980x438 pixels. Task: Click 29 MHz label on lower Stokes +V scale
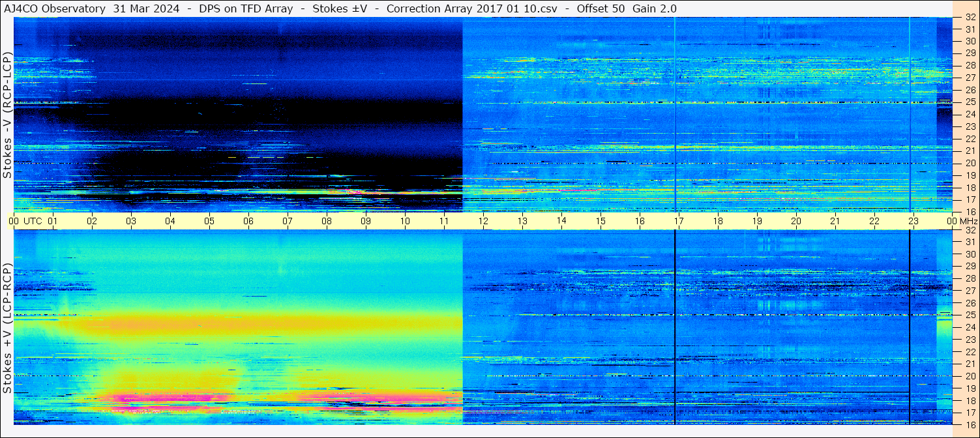(x=970, y=267)
